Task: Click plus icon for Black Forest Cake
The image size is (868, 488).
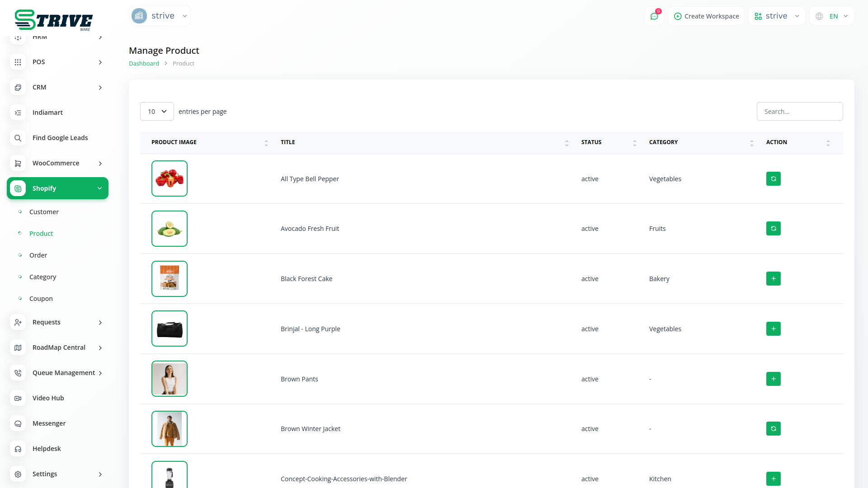Action: pyautogui.click(x=773, y=279)
